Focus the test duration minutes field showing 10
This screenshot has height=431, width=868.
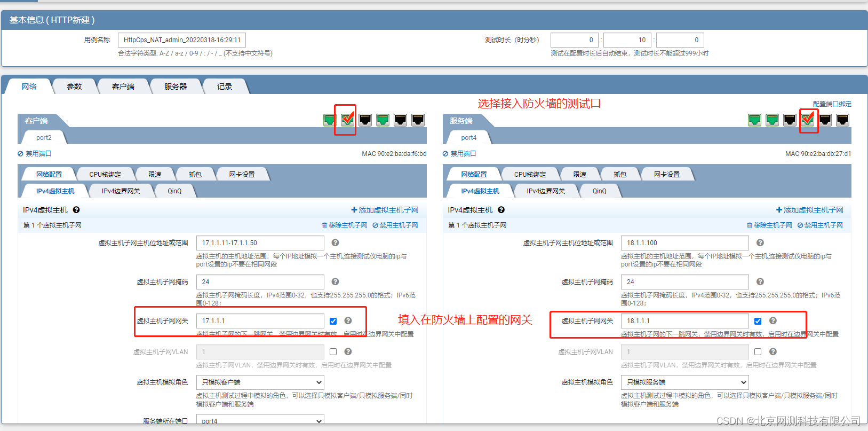click(x=627, y=40)
